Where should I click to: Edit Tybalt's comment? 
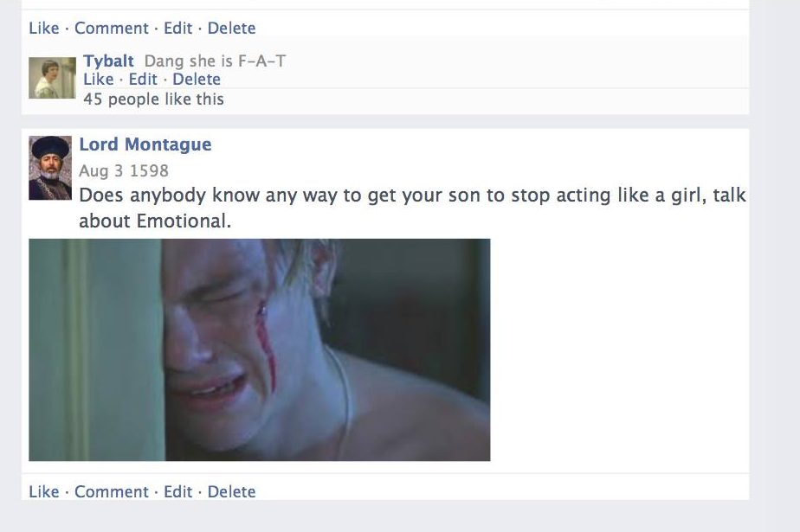tap(143, 80)
